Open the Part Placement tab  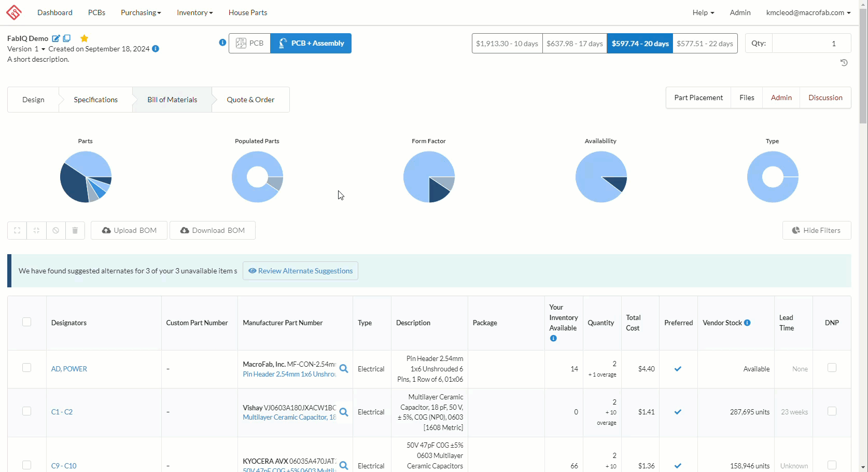pos(698,98)
